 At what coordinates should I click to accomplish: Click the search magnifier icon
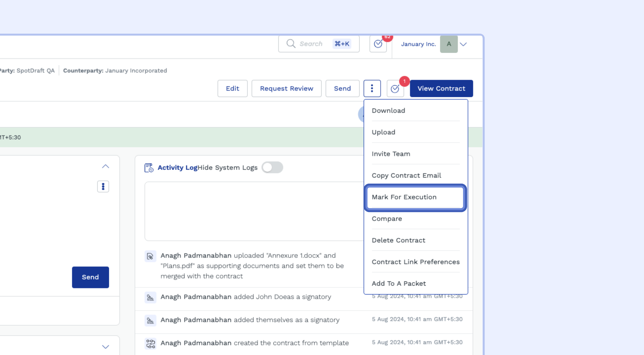(291, 44)
